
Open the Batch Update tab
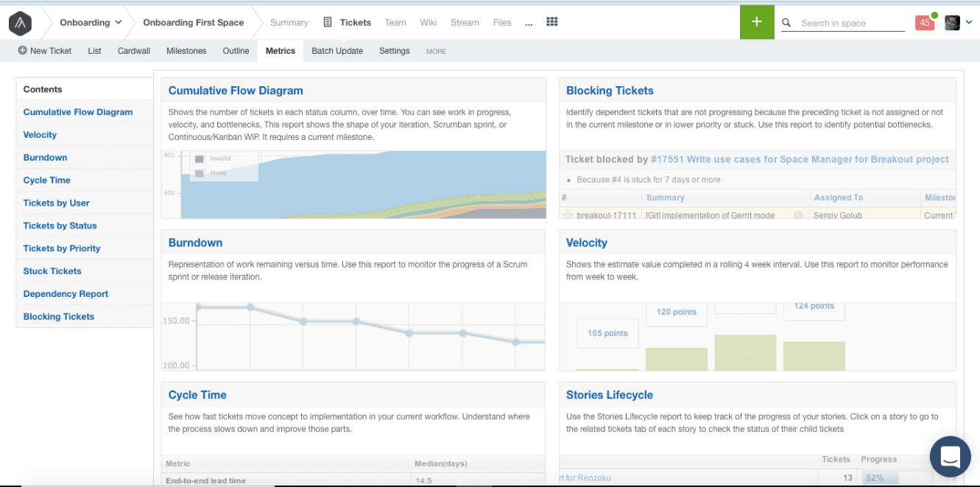point(336,50)
